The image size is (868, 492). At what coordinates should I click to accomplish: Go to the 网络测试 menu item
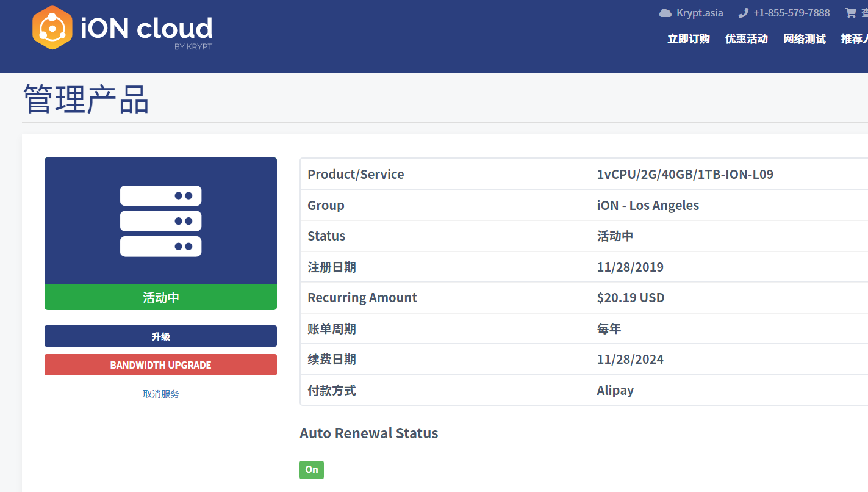[805, 39]
